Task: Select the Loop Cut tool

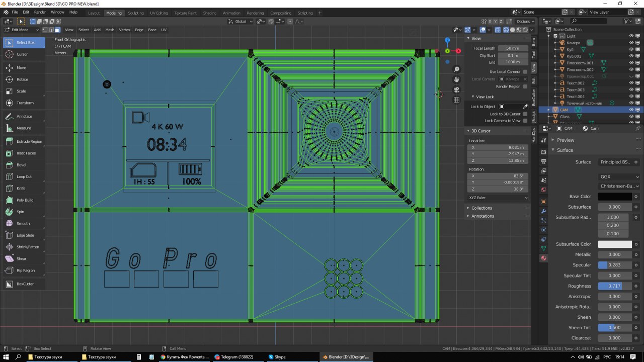Action: click(24, 176)
